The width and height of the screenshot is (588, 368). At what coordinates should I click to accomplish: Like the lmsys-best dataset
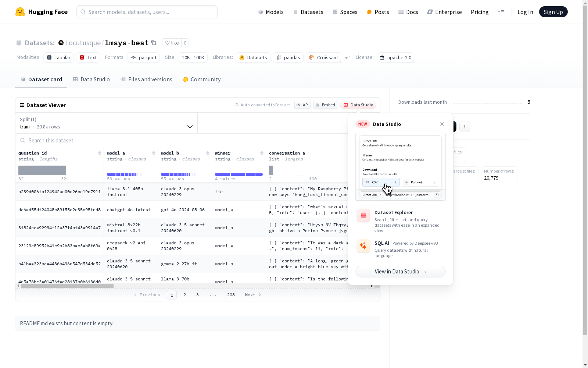click(172, 43)
